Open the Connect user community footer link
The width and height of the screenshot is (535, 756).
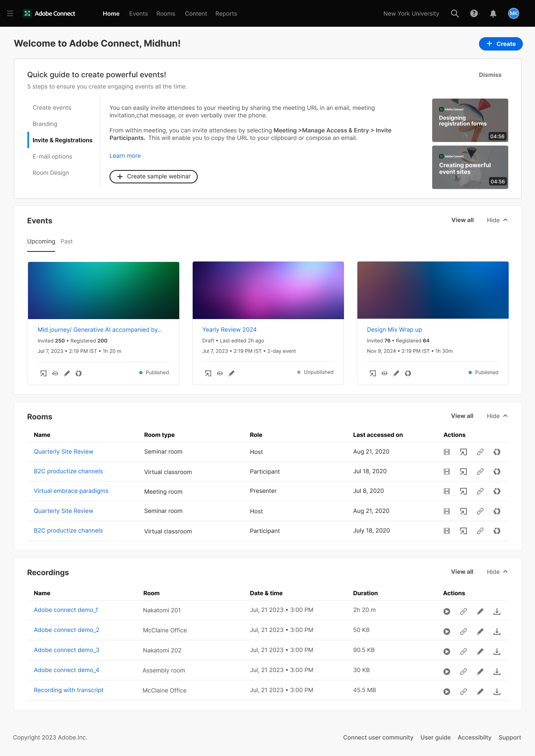click(x=378, y=738)
